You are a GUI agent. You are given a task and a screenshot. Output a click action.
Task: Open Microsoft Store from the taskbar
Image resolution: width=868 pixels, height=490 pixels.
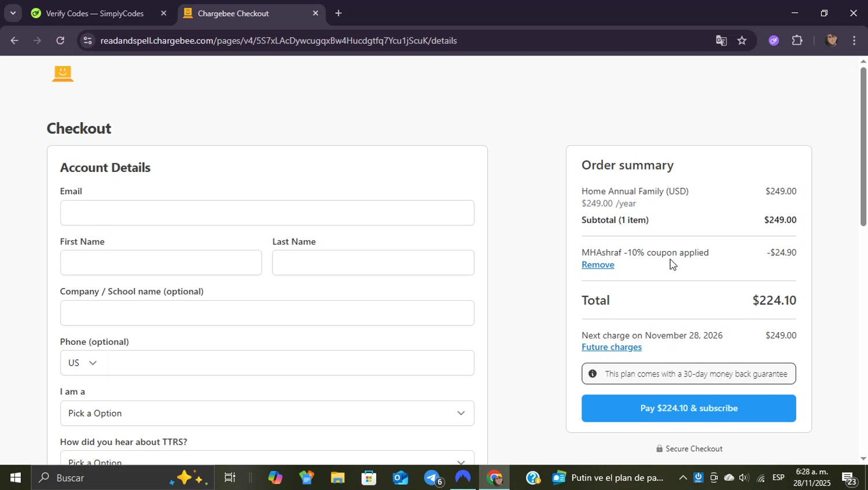pyautogui.click(x=369, y=478)
